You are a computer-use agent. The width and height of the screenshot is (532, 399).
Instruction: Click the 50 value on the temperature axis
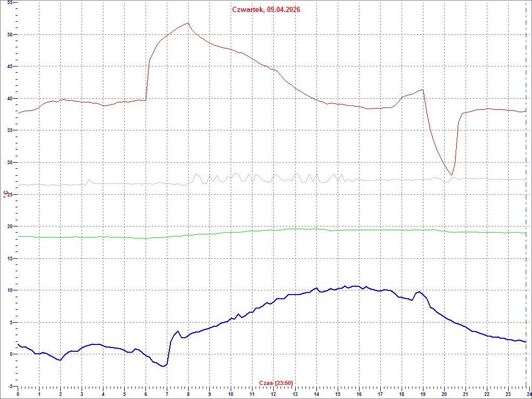pos(9,35)
